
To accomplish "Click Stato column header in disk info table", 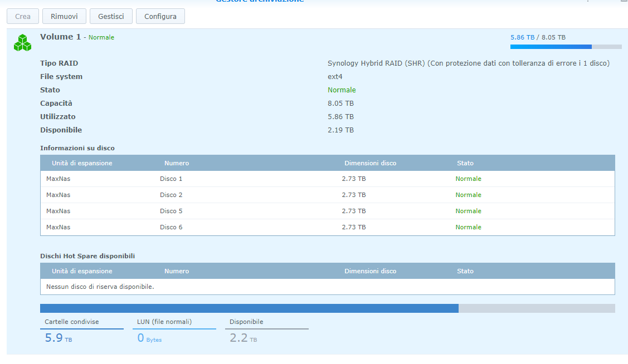I will point(465,163).
